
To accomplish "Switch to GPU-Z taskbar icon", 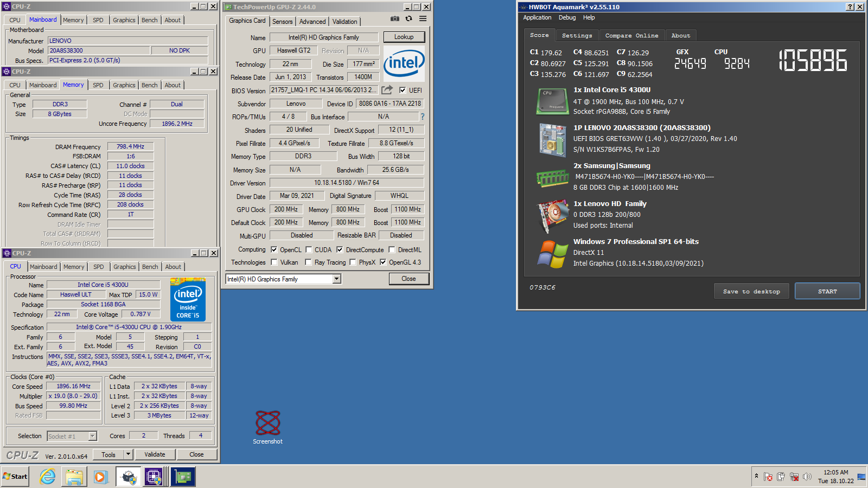I will coord(183,477).
